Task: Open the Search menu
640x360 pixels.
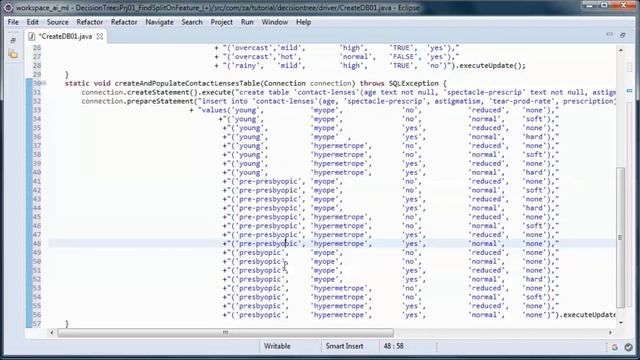Action: click(192, 22)
